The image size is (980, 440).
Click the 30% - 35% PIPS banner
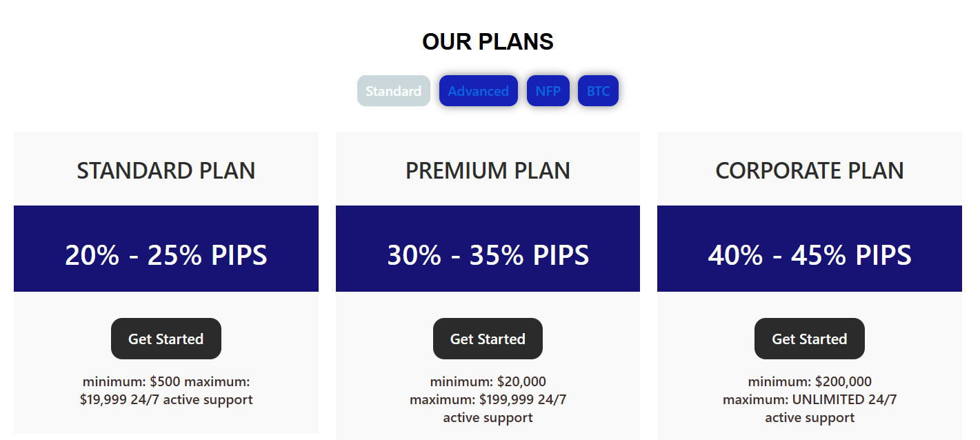pos(488,255)
